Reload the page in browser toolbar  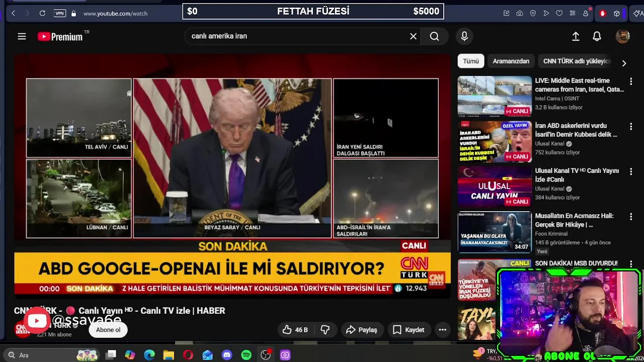pyautogui.click(x=42, y=13)
